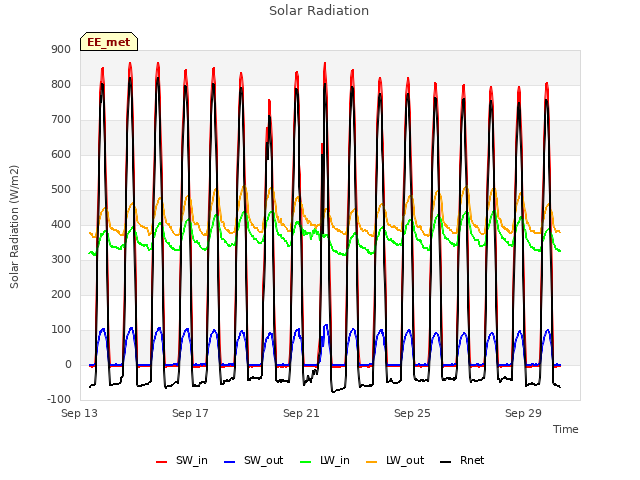Click the Time axis label

pos(566,429)
